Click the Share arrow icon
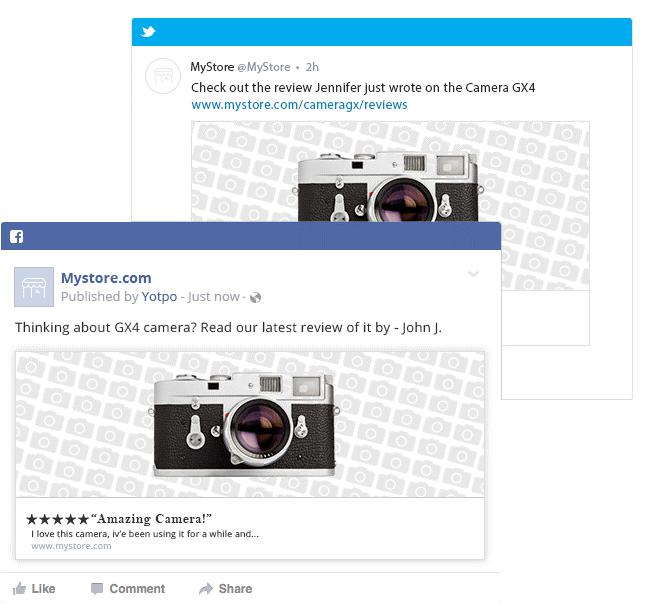 click(x=205, y=588)
